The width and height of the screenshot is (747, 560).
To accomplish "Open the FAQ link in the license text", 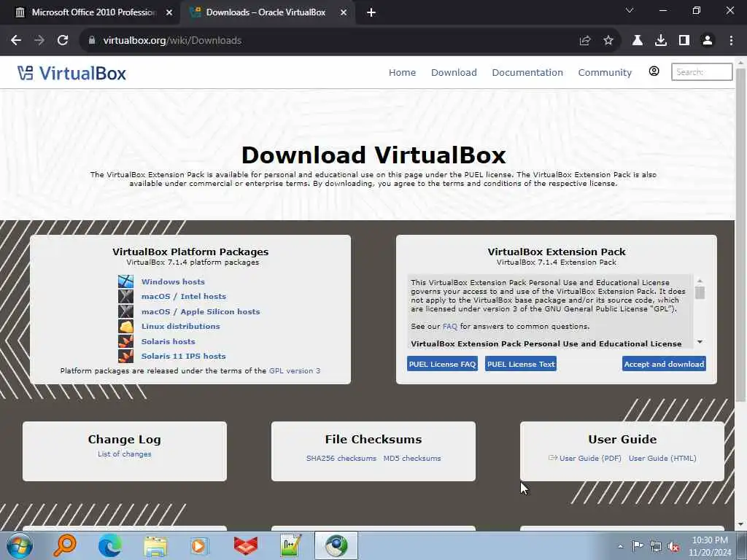I will (x=449, y=326).
